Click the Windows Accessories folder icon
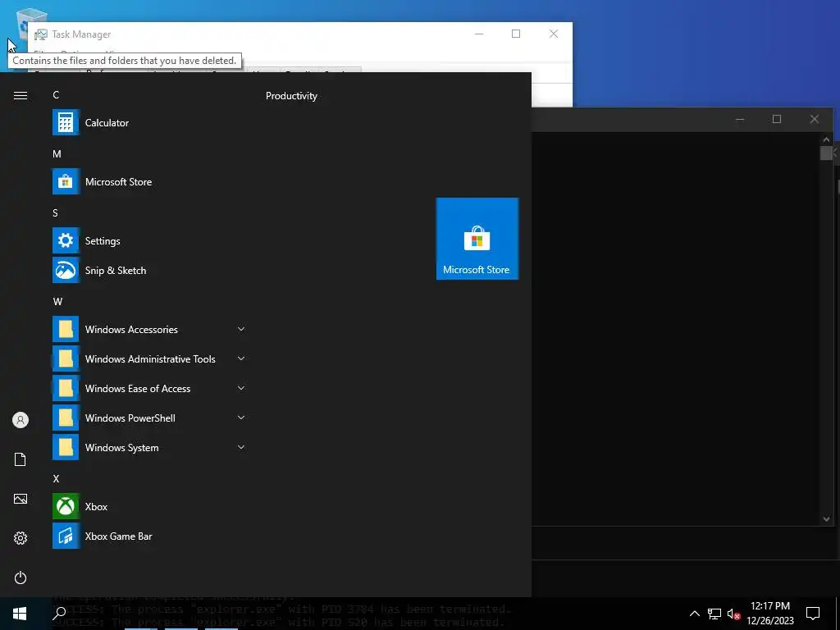This screenshot has height=630, width=840. point(66,329)
